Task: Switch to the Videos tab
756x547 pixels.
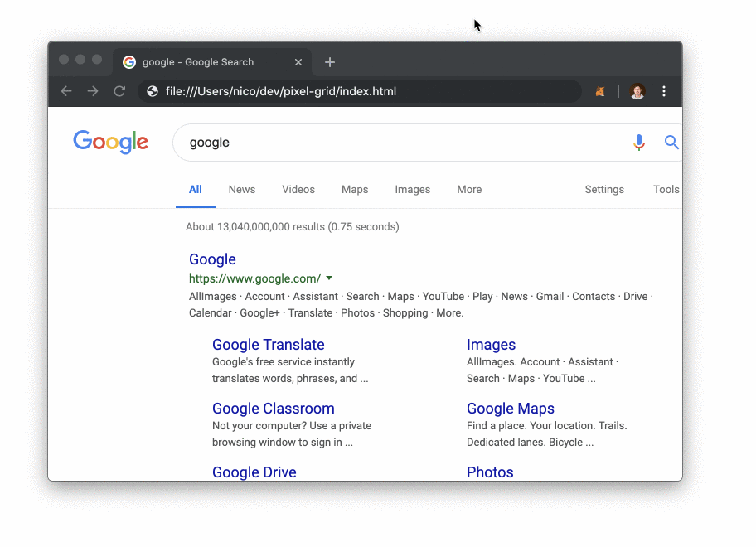Action: coord(298,190)
